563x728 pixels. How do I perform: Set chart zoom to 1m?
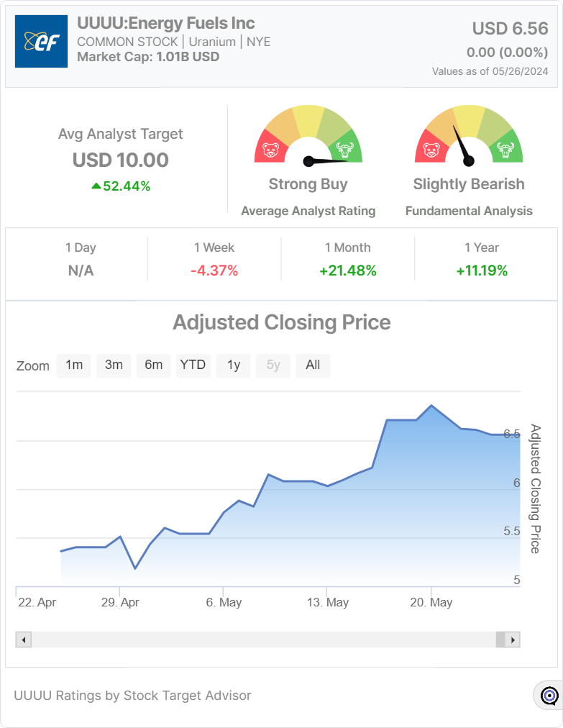click(x=74, y=365)
